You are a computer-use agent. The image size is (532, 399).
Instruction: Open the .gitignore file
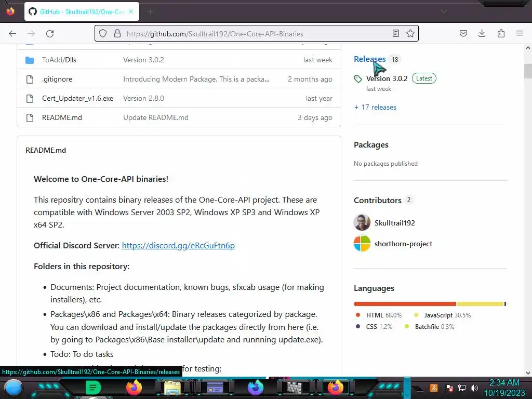[x=57, y=79]
